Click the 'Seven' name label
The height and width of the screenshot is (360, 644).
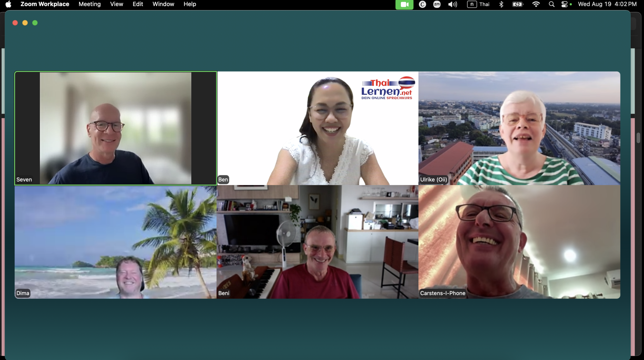24,180
